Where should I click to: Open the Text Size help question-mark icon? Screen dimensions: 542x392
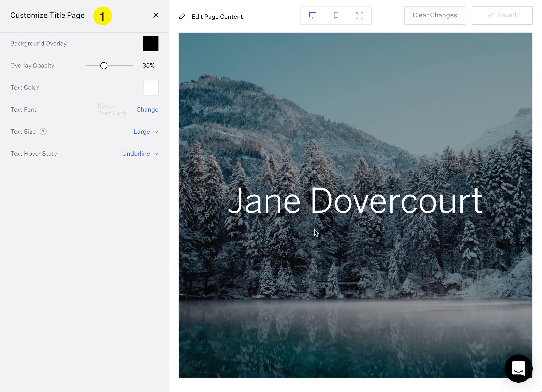tap(43, 132)
